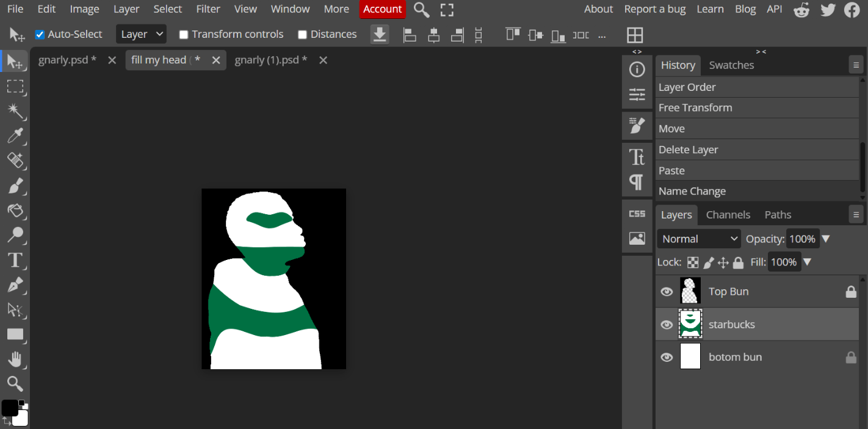The width and height of the screenshot is (868, 429).
Task: Show more align options ellipsis
Action: point(602,35)
